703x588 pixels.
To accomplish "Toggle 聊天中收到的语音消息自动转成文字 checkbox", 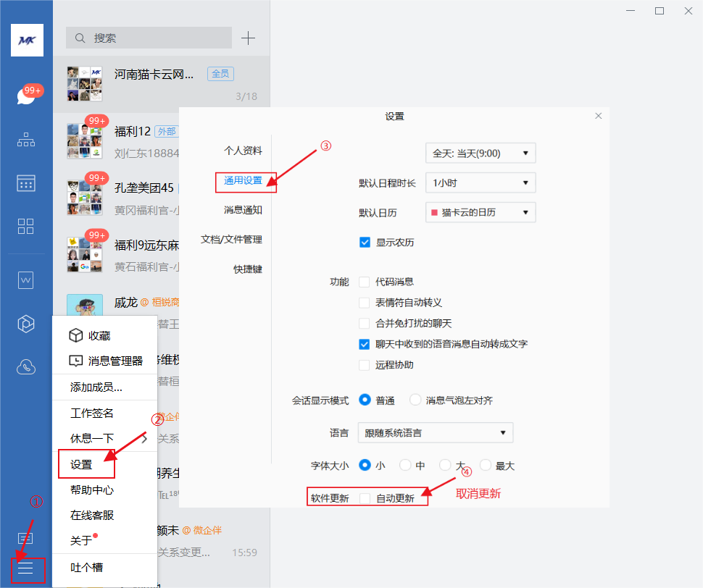I will click(x=365, y=344).
